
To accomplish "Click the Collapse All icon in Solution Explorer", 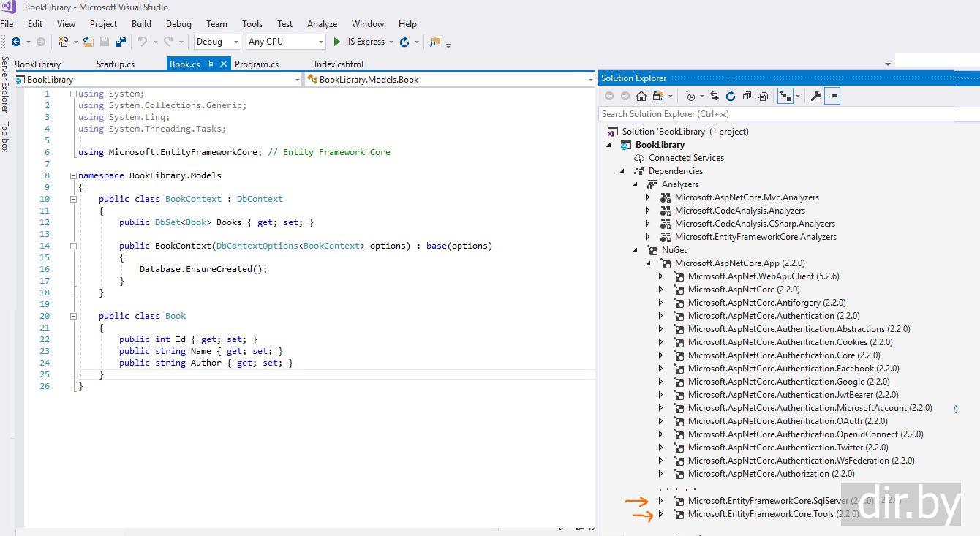I will [x=746, y=96].
